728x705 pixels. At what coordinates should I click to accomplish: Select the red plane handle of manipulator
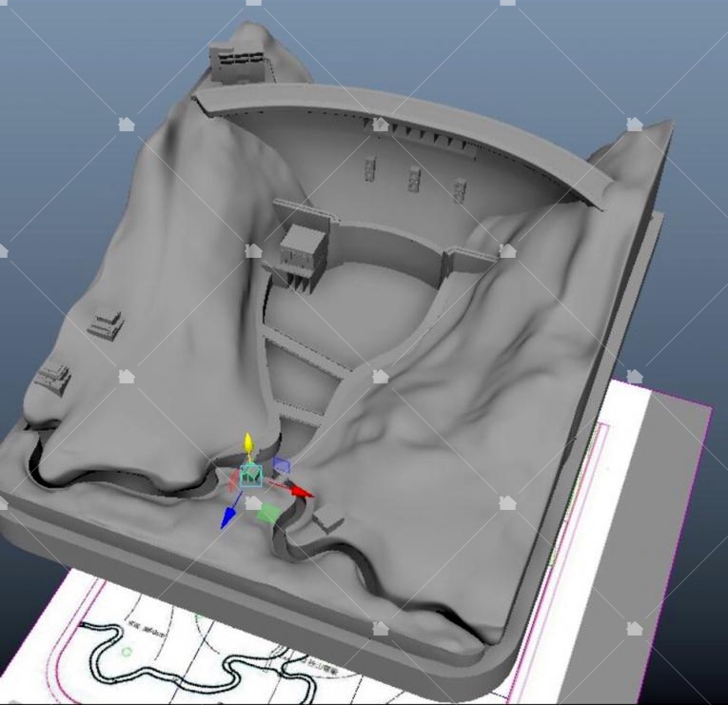234,480
